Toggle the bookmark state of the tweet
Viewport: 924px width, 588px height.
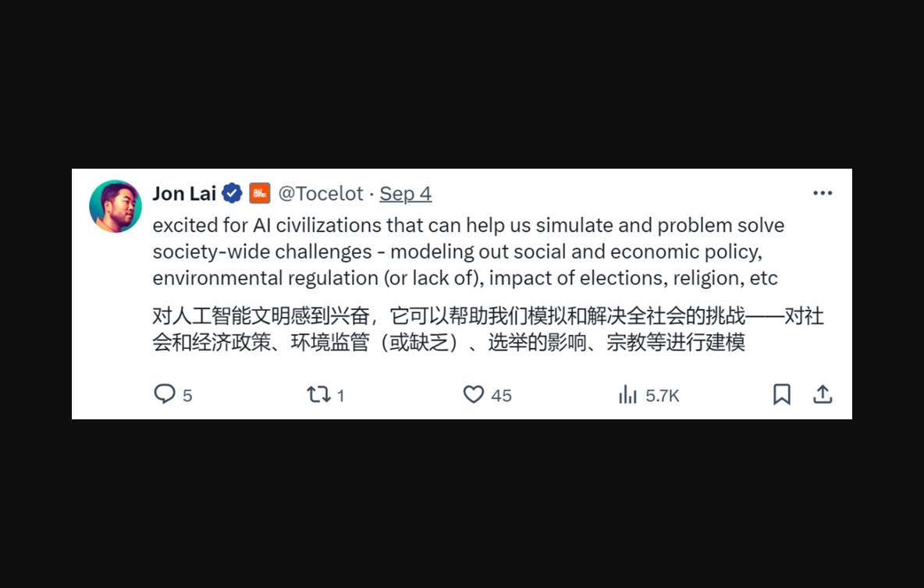[x=782, y=394]
